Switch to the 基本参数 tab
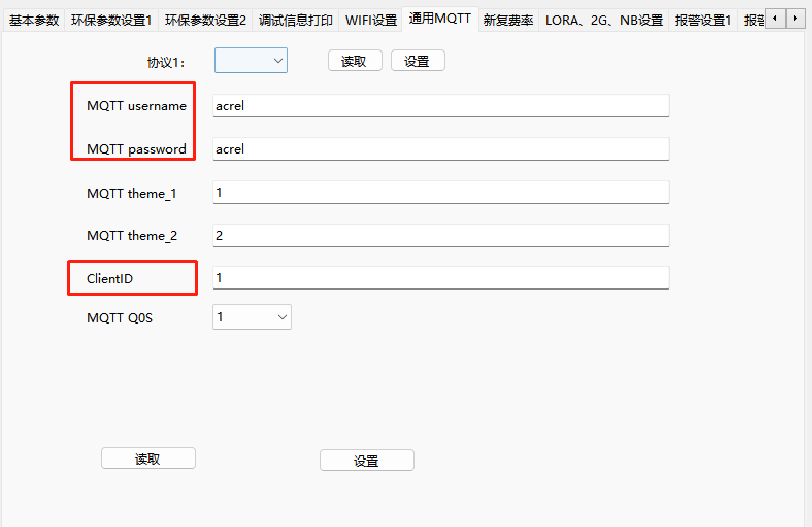 [34, 20]
